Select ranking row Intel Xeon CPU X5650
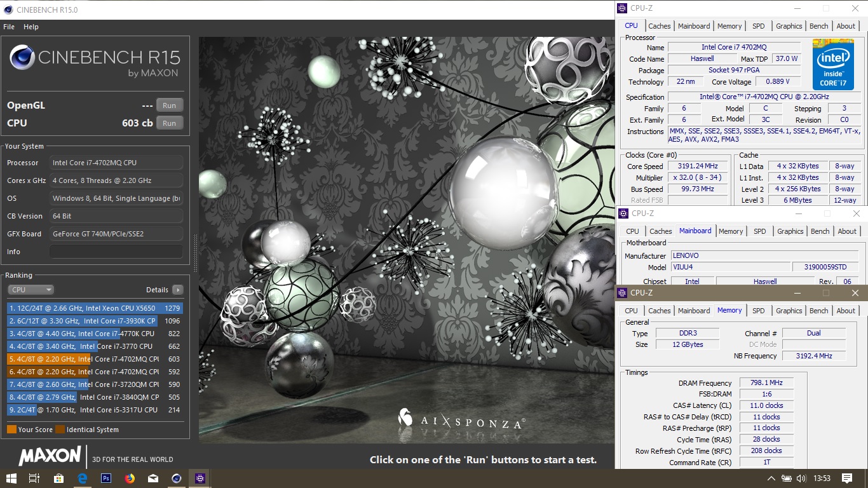The image size is (868, 488). point(95,308)
